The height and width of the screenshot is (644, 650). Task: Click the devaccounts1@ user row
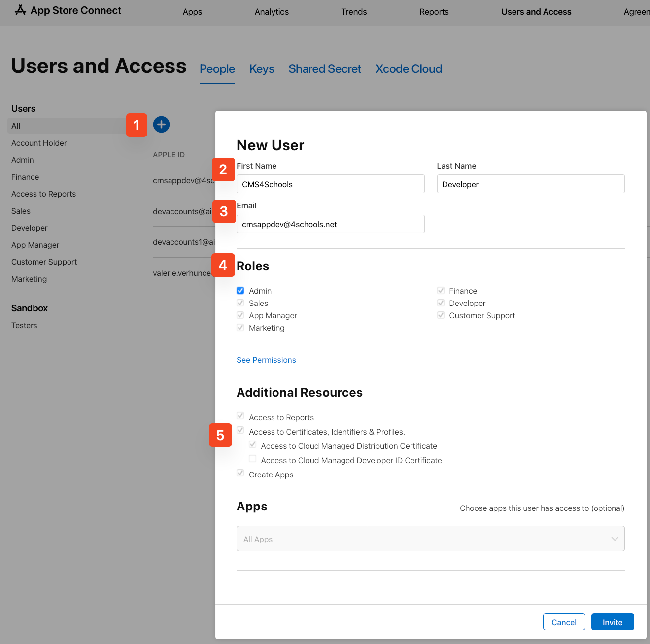(184, 242)
